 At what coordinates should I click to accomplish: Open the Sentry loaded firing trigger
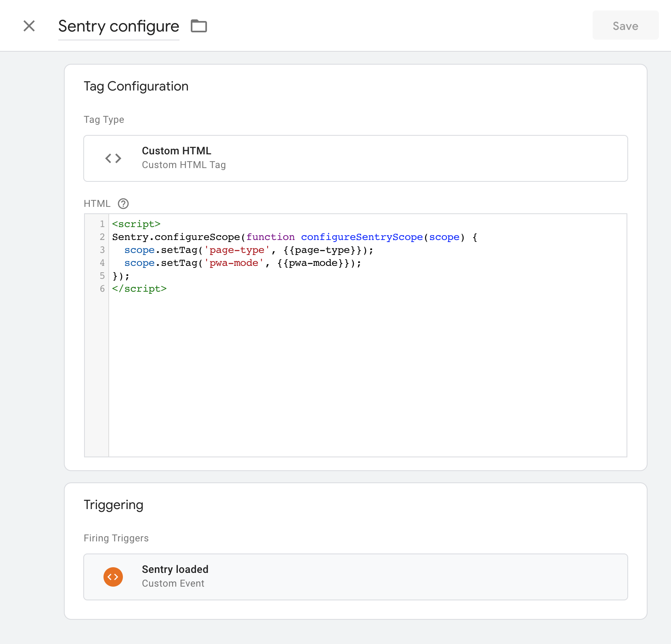coord(356,577)
